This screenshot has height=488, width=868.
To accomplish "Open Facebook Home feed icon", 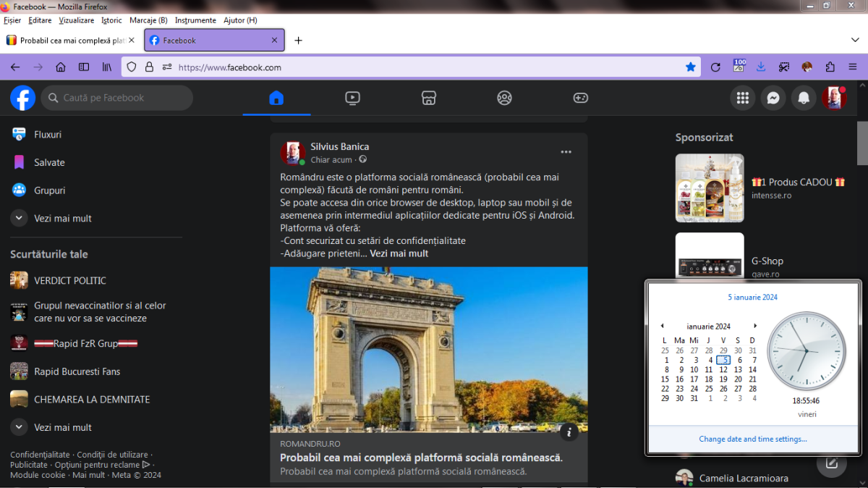I will tap(276, 98).
